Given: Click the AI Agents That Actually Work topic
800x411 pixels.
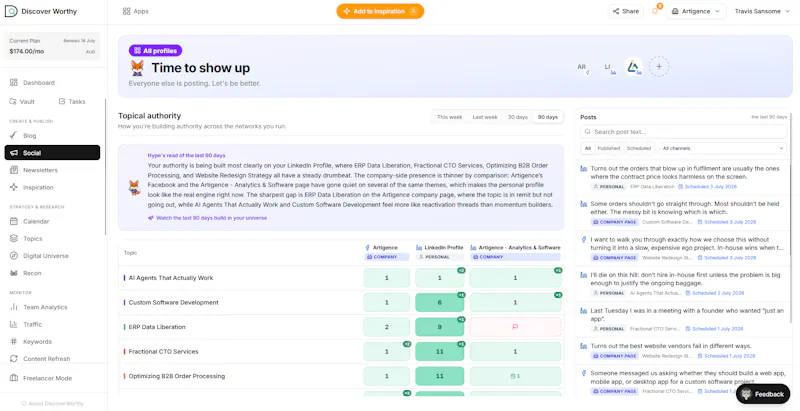Looking at the screenshot, I should [170, 278].
